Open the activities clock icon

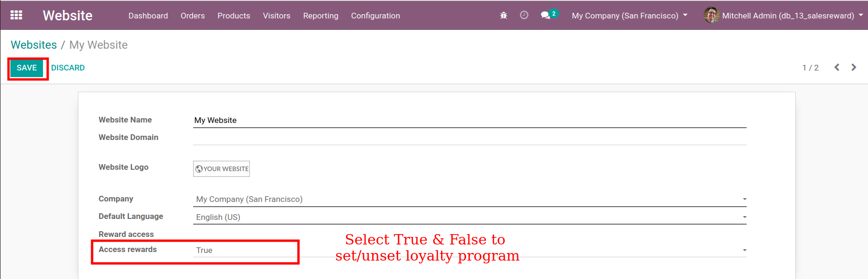pyautogui.click(x=524, y=15)
